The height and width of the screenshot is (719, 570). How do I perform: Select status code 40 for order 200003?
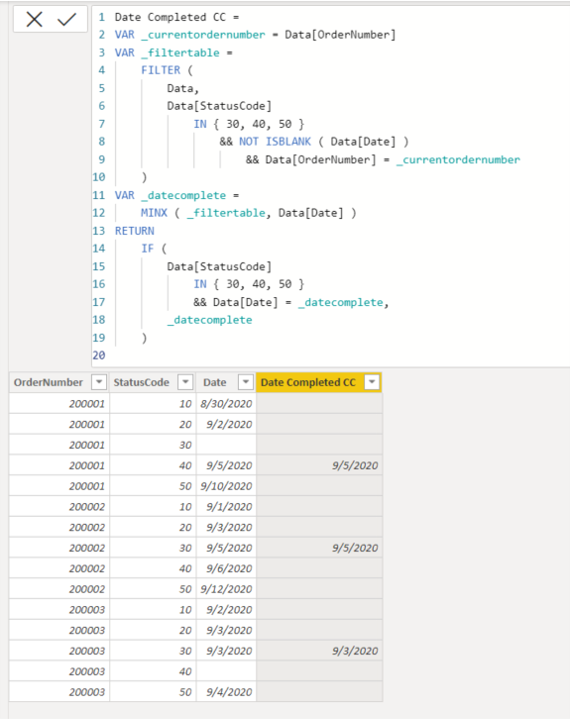tap(153, 671)
